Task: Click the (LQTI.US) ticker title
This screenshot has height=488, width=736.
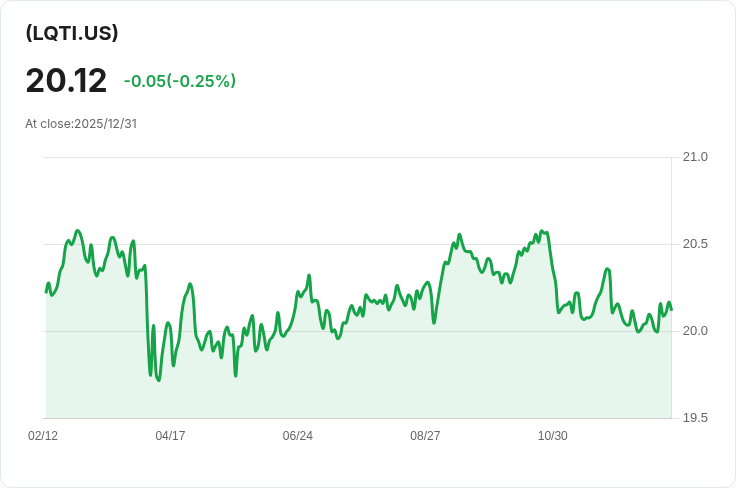Action: [x=72, y=33]
